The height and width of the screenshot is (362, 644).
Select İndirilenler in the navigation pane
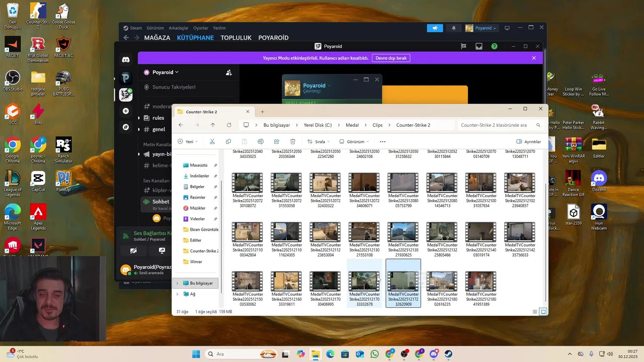[200, 176]
